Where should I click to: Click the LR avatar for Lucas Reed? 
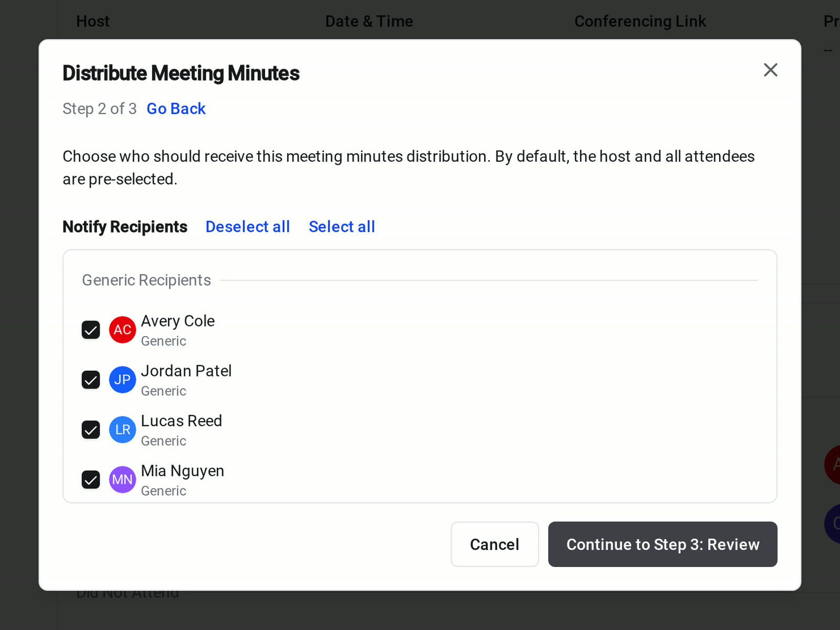pos(122,429)
